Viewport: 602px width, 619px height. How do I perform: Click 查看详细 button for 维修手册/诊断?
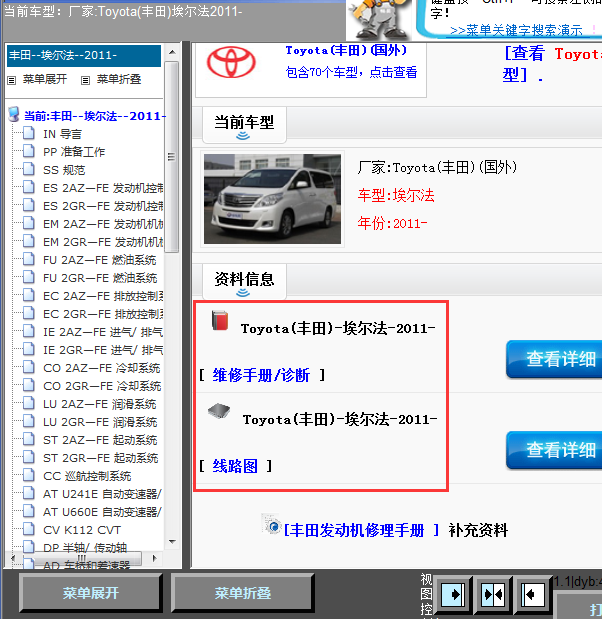point(554,359)
